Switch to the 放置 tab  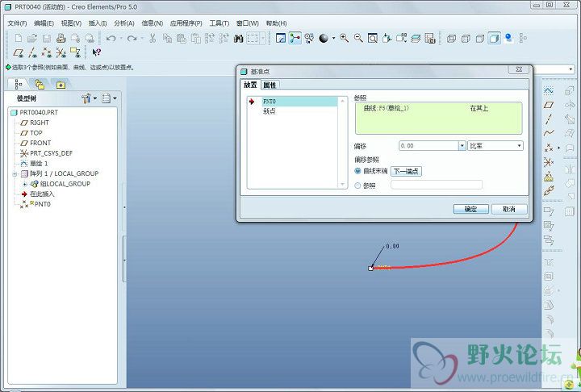(250, 85)
